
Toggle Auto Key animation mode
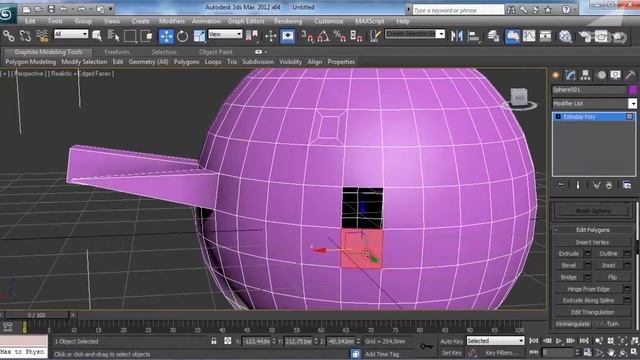(451, 341)
